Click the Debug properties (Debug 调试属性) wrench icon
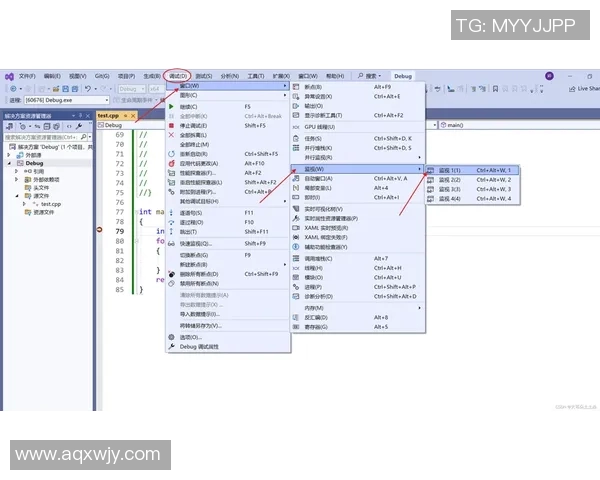This screenshot has height=480, width=600. [x=171, y=345]
